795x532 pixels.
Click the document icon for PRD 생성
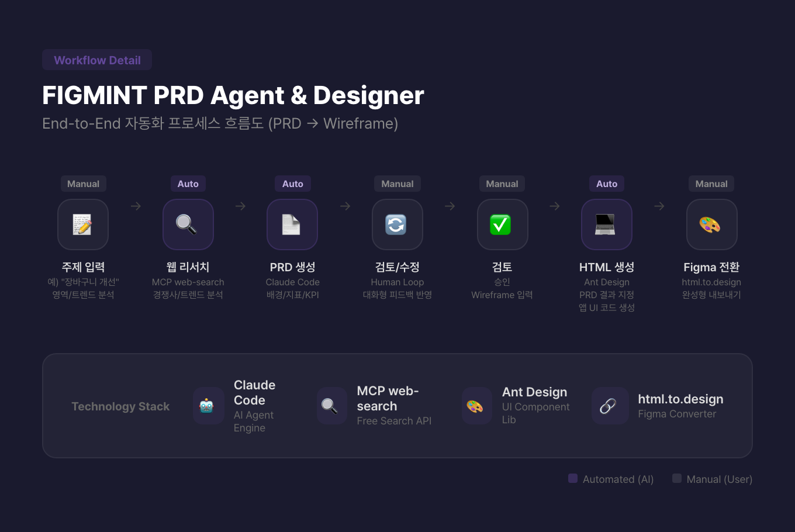tap(292, 224)
